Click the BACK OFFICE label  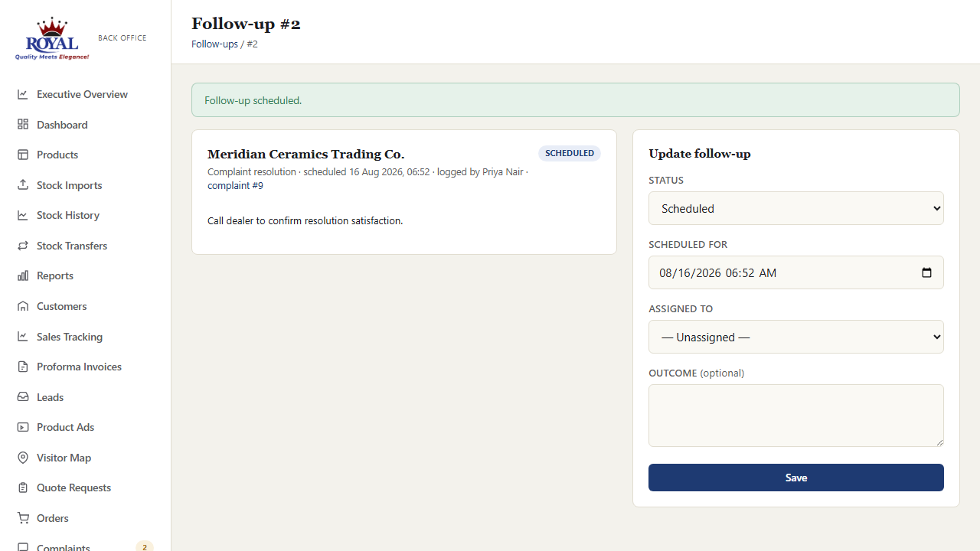[122, 37]
